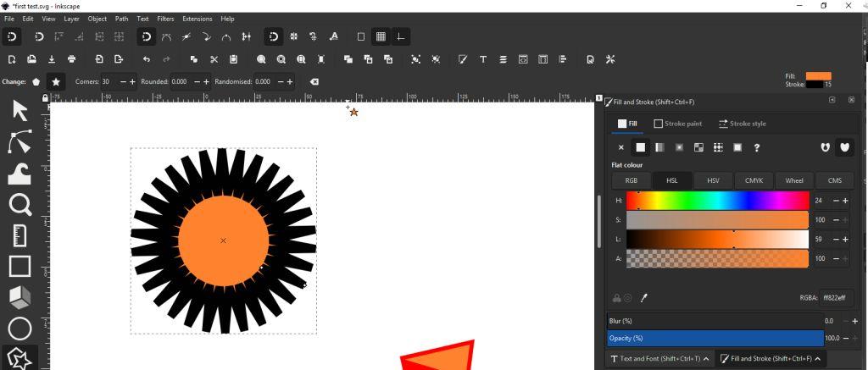This screenshot has height=370, width=868.
Task: Select the 3D Box tool
Action: click(19, 297)
